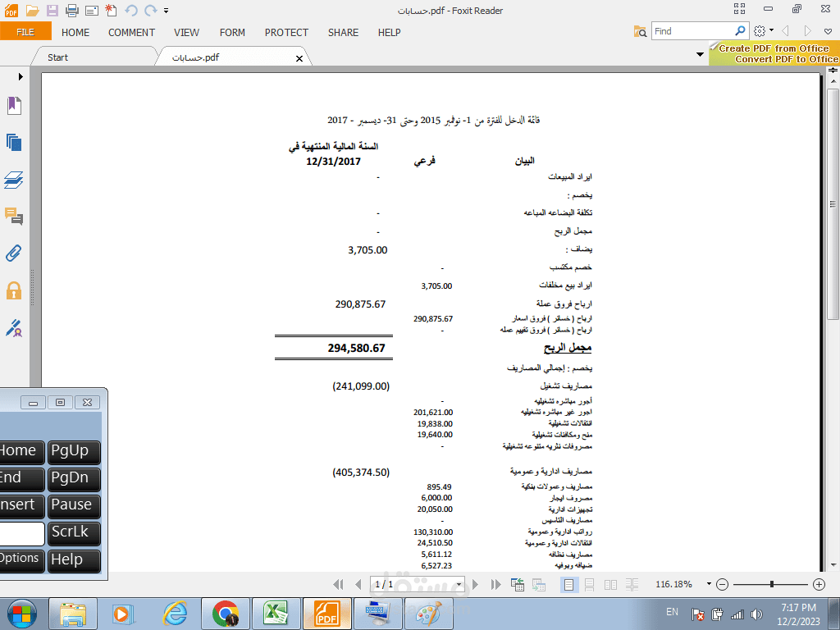Toggle the ribbon collapse chevron
The height and width of the screenshot is (630, 840).
(829, 32)
